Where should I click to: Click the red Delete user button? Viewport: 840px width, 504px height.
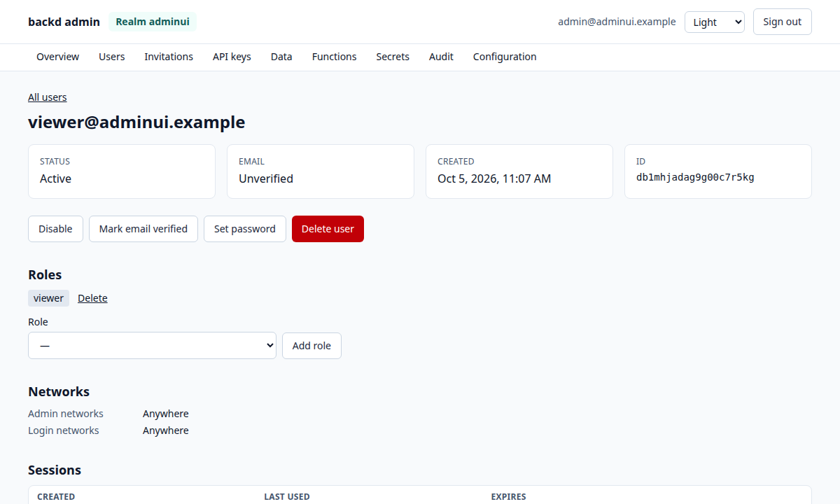click(x=328, y=229)
